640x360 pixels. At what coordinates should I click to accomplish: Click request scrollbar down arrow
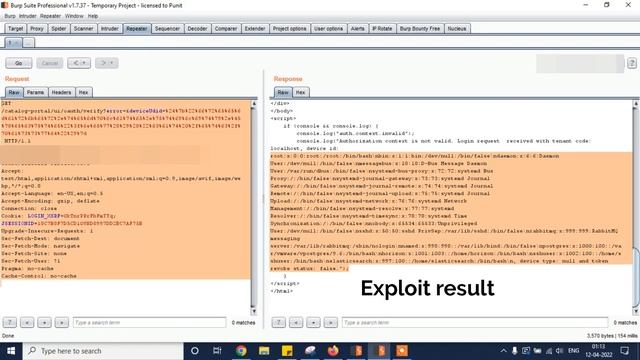click(253, 311)
